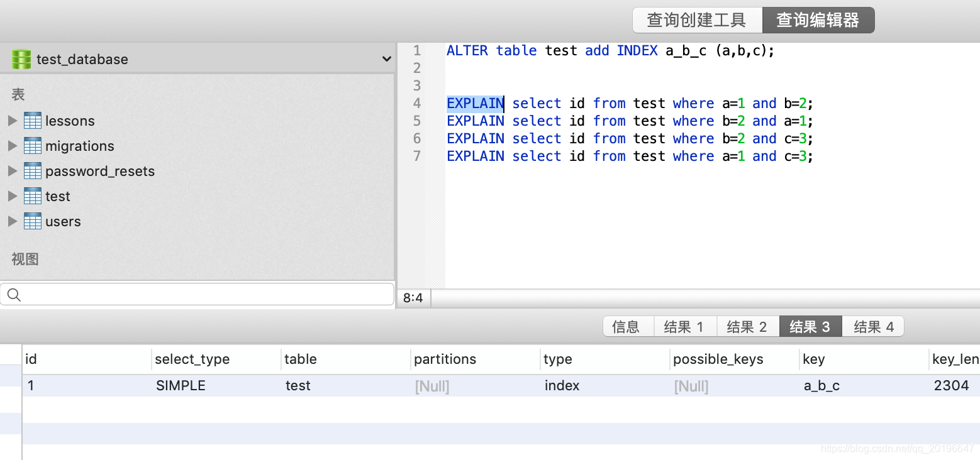Select the lessons table row

pyautogui.click(x=198, y=121)
